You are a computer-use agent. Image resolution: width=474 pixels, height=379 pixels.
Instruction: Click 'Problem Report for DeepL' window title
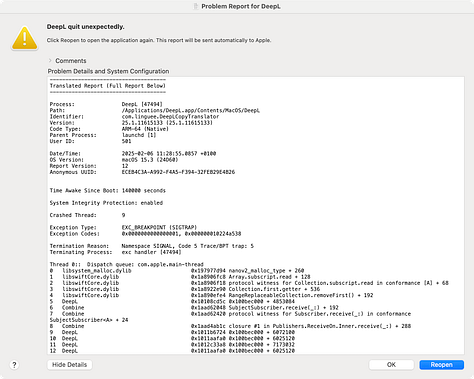pos(241,6)
